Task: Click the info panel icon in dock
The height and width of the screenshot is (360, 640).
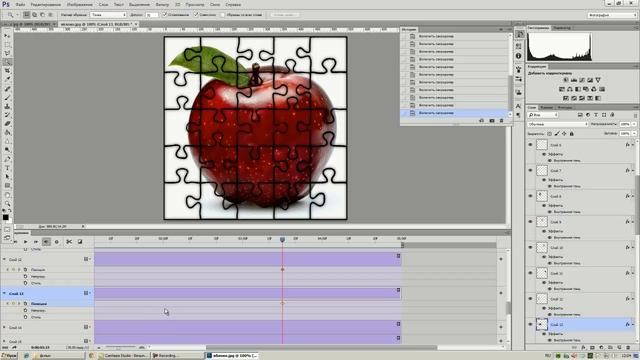Action: tap(519, 56)
